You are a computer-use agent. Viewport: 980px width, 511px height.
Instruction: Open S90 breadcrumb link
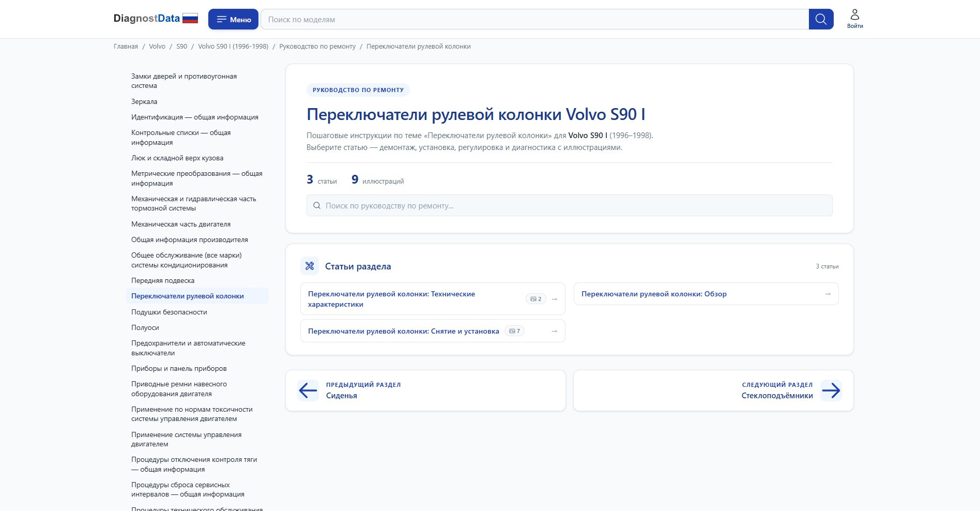pyautogui.click(x=181, y=47)
